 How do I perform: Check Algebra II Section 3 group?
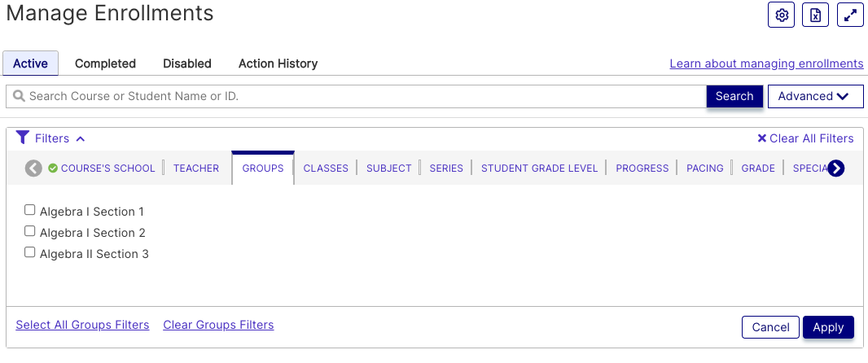[x=30, y=252]
